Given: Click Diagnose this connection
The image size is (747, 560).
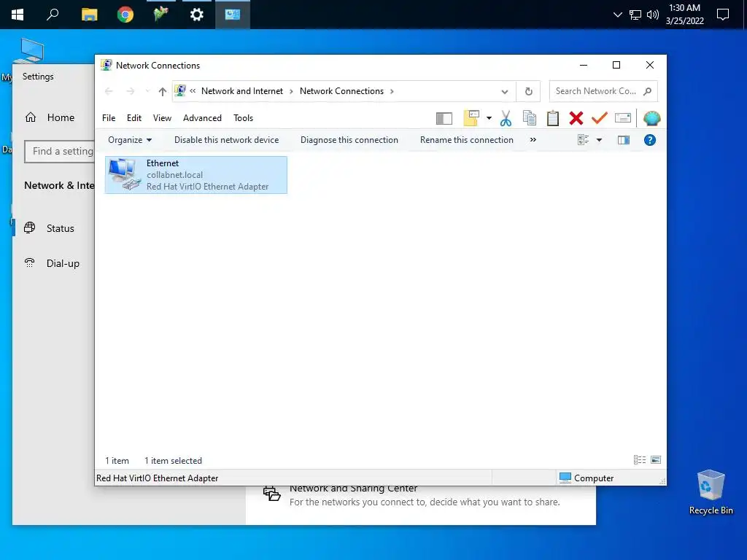Looking at the screenshot, I should pyautogui.click(x=349, y=140).
